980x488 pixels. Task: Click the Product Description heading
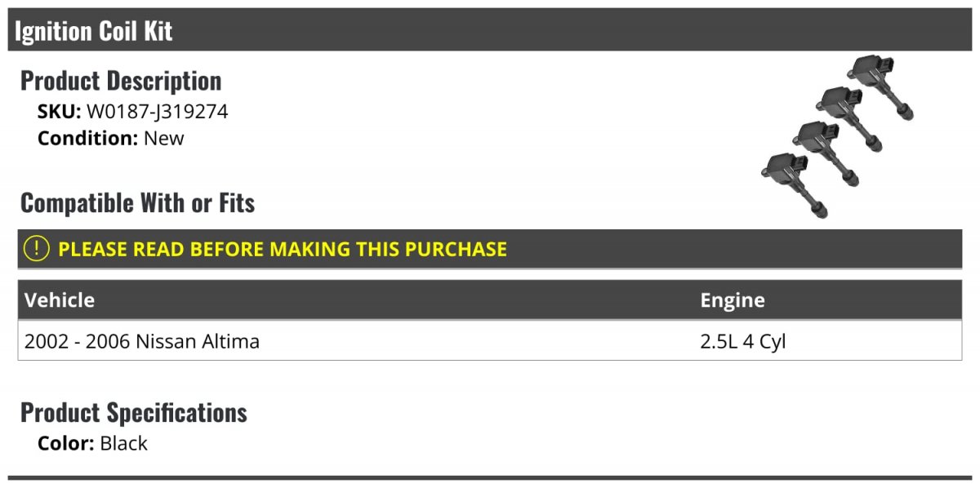tap(121, 81)
